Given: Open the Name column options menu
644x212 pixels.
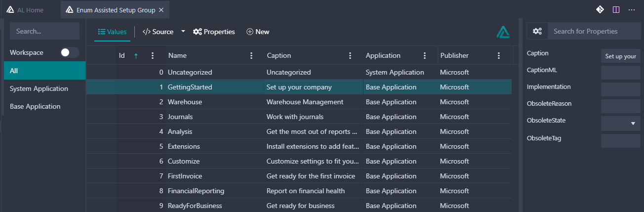Looking at the screenshot, I should coord(251,55).
